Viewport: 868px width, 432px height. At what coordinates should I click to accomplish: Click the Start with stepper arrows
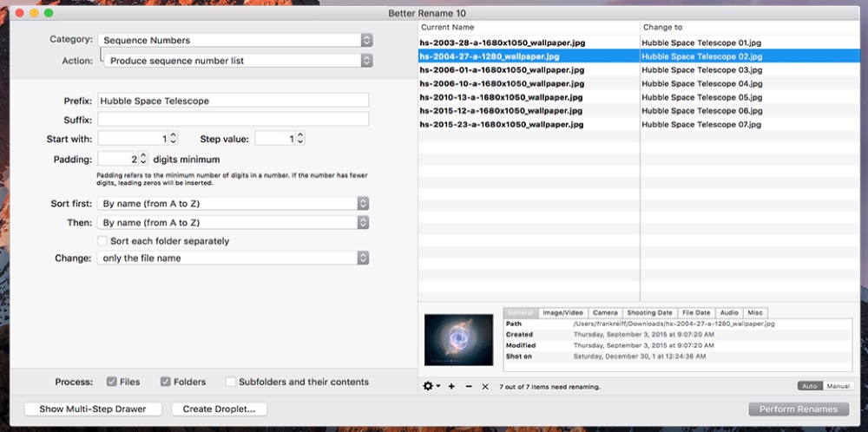pyautogui.click(x=174, y=138)
